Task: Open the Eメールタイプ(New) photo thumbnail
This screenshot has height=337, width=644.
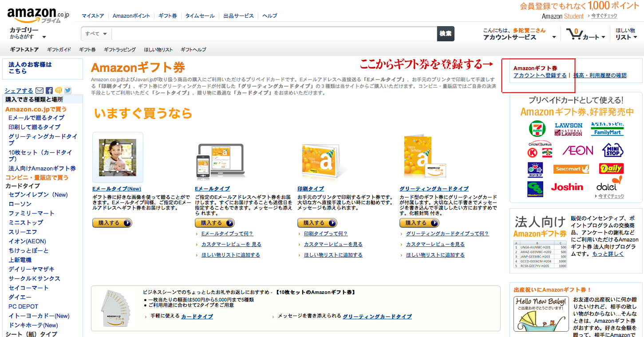Action: (x=118, y=157)
